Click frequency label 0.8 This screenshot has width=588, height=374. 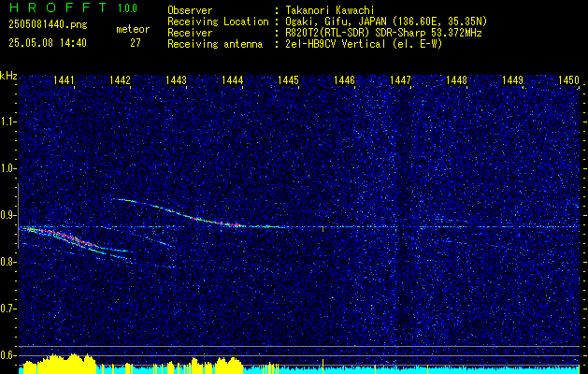point(8,262)
